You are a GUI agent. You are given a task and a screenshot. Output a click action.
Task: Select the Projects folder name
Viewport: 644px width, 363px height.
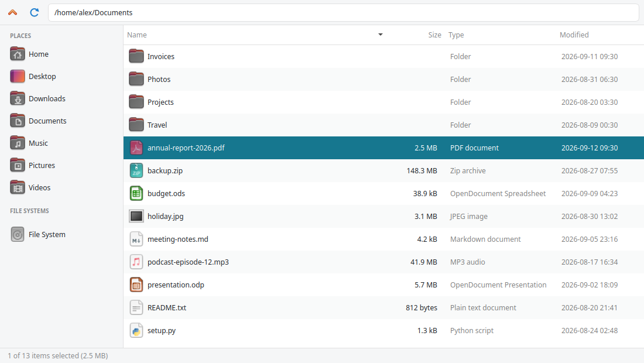pos(160,102)
